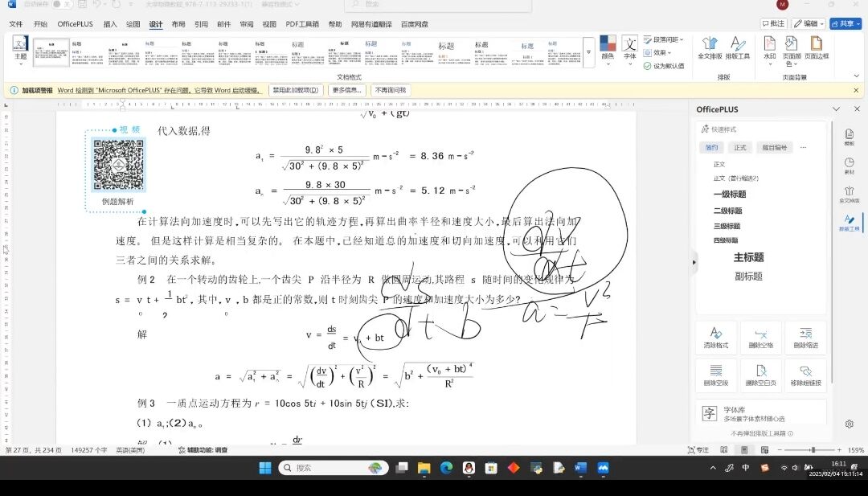Select the 正式 style tab
The image size is (868, 496).
tap(739, 148)
